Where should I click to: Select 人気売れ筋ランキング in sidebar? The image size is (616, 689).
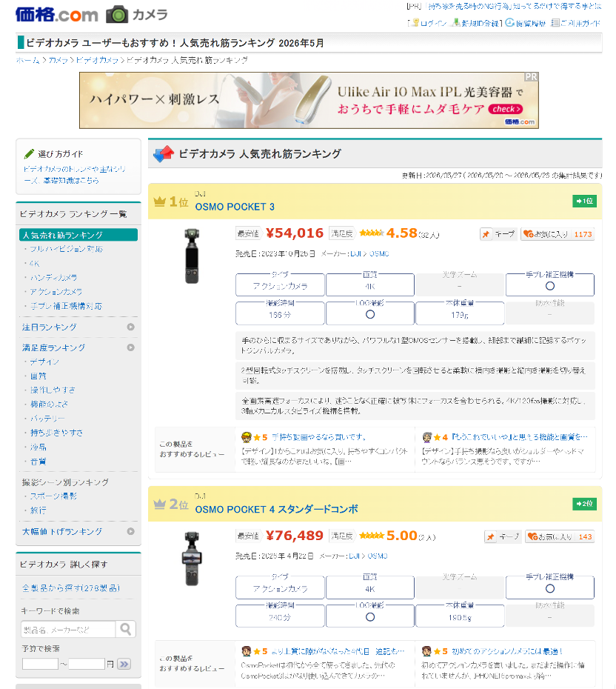click(x=78, y=235)
